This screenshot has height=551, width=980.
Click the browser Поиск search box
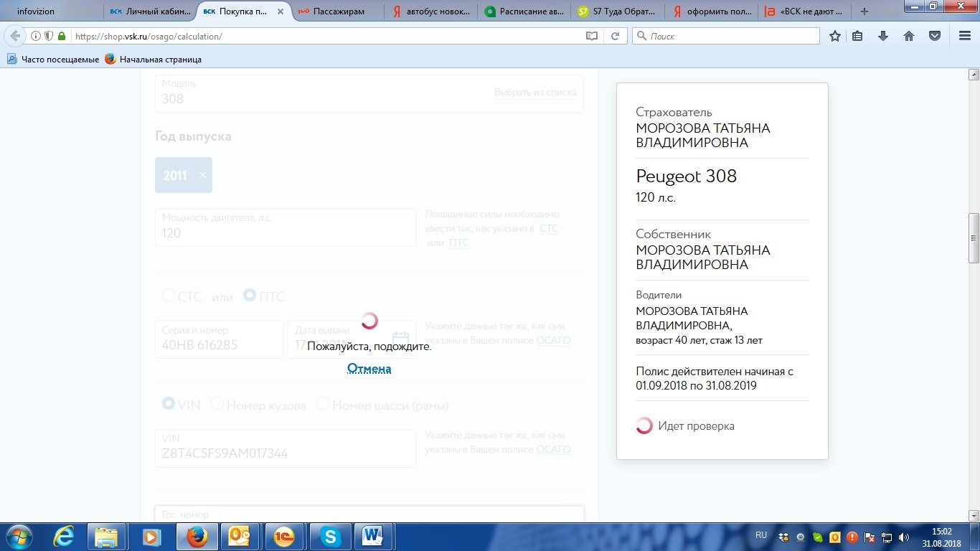725,36
